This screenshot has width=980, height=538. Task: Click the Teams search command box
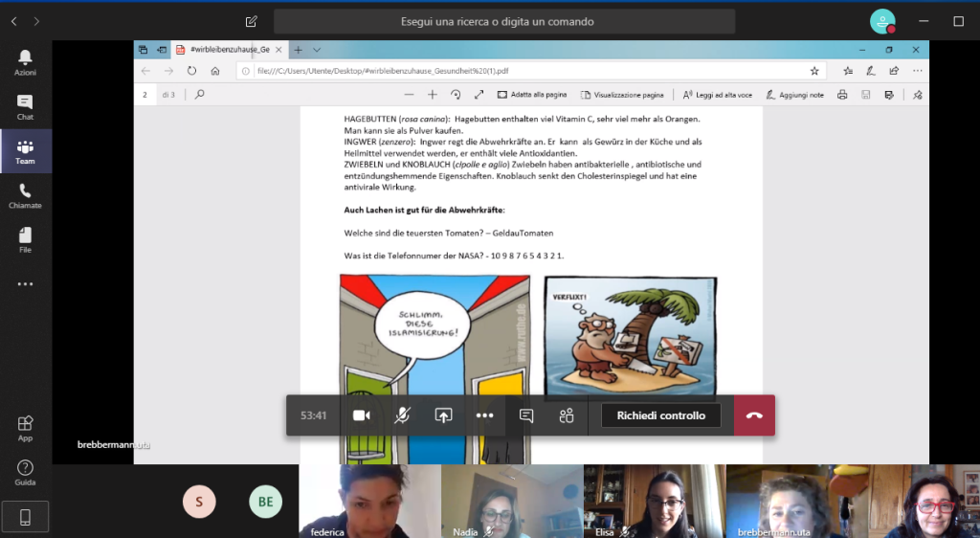click(x=503, y=21)
